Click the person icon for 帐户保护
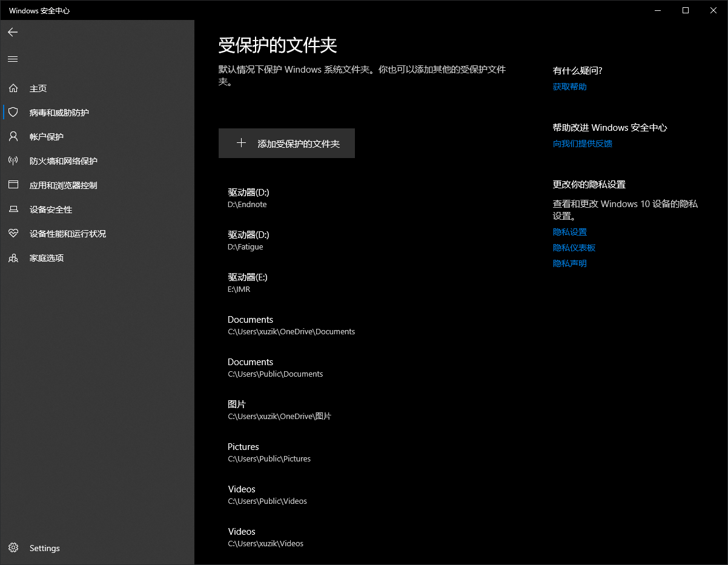728x565 pixels. 13,137
